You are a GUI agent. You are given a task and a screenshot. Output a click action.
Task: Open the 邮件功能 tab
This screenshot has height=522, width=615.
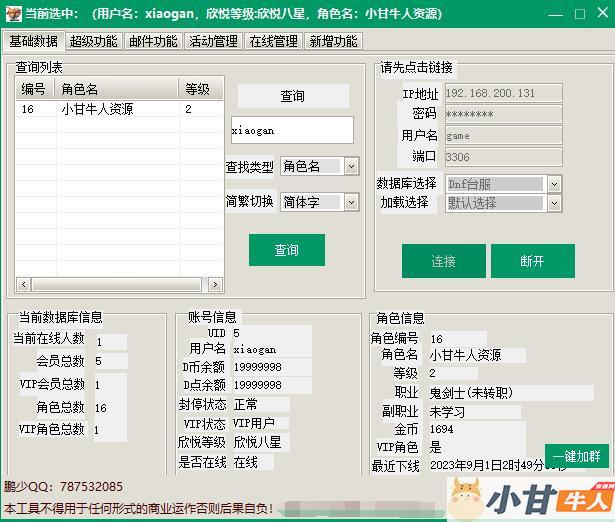click(x=153, y=41)
